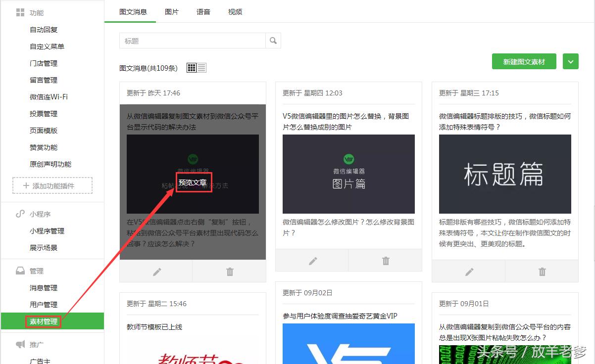This screenshot has height=364, width=595.
Task: Click the green 新建图文素材 button
Action: (524, 61)
